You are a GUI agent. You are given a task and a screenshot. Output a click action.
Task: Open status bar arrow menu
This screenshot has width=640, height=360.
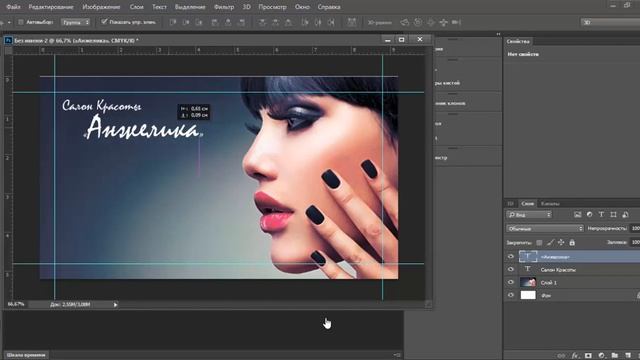click(116, 304)
